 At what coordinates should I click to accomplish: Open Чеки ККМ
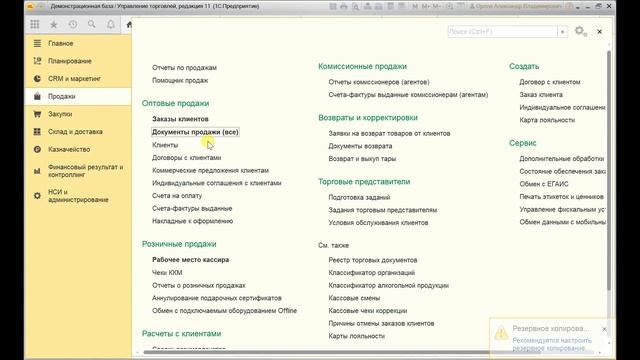point(167,272)
